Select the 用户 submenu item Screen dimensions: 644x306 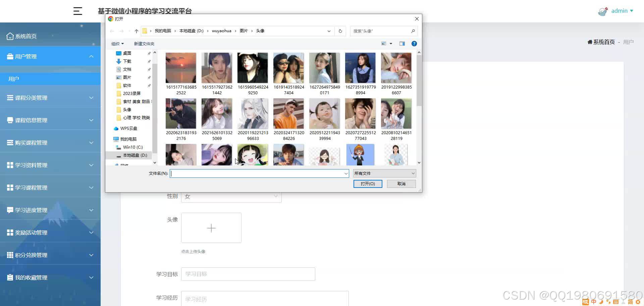coord(13,79)
